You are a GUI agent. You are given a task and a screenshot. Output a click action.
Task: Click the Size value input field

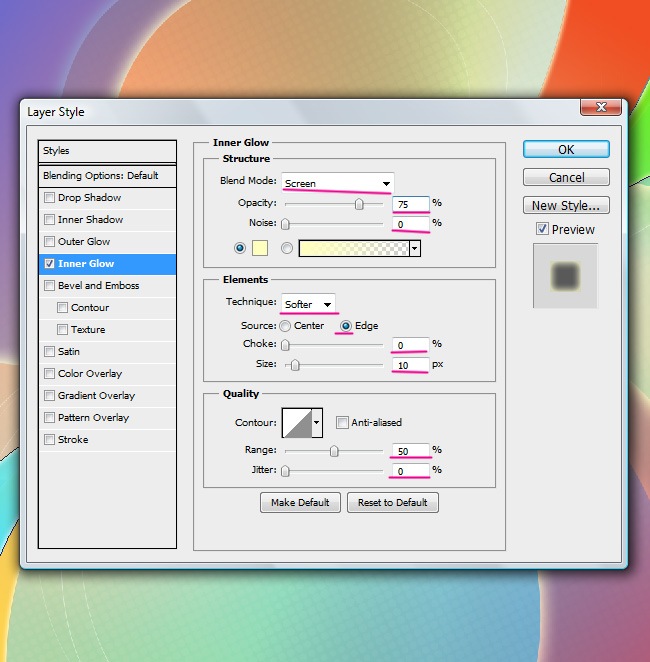tap(410, 365)
